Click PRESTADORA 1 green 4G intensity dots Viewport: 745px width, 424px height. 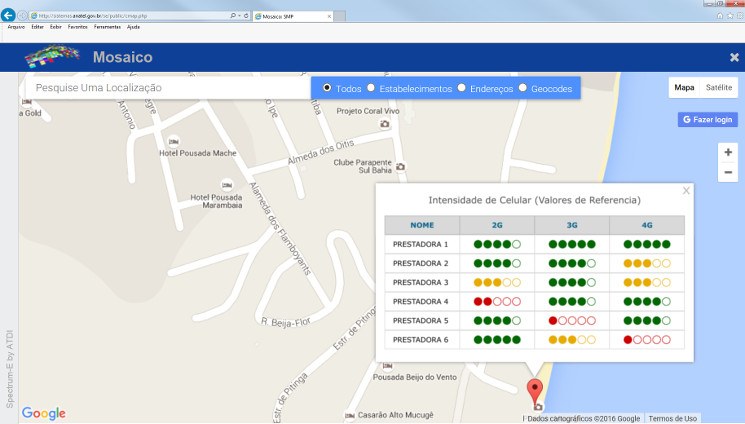(647, 244)
